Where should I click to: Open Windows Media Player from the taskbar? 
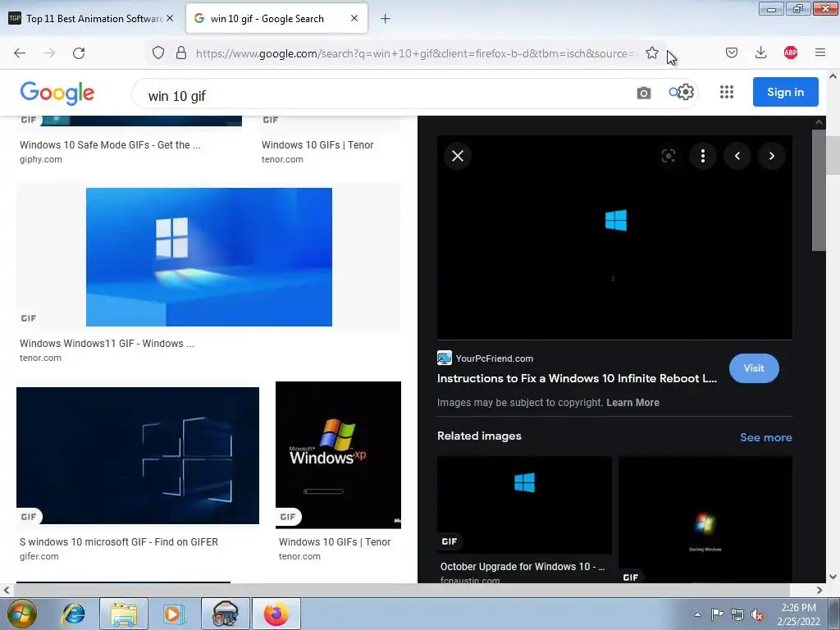coord(174,614)
